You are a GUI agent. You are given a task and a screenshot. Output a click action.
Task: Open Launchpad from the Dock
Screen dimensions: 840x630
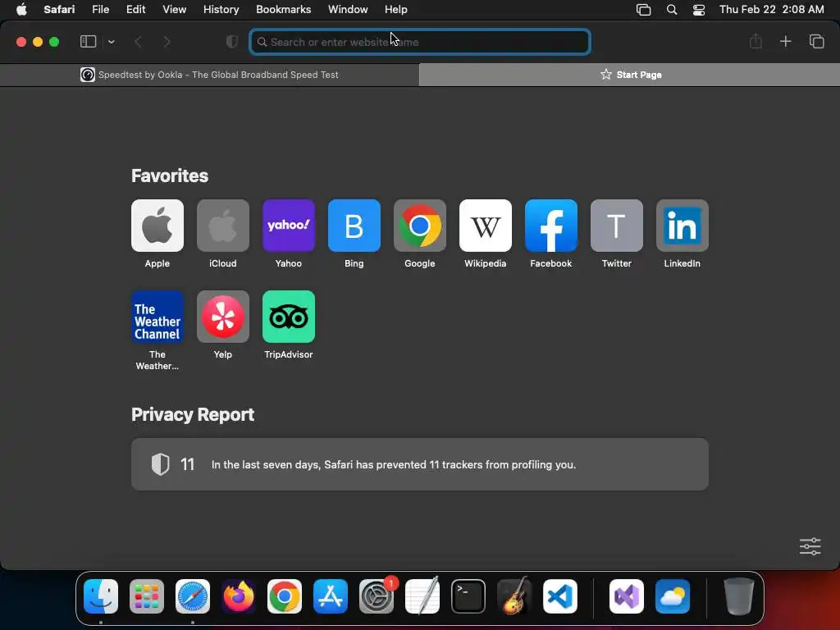pyautogui.click(x=147, y=596)
